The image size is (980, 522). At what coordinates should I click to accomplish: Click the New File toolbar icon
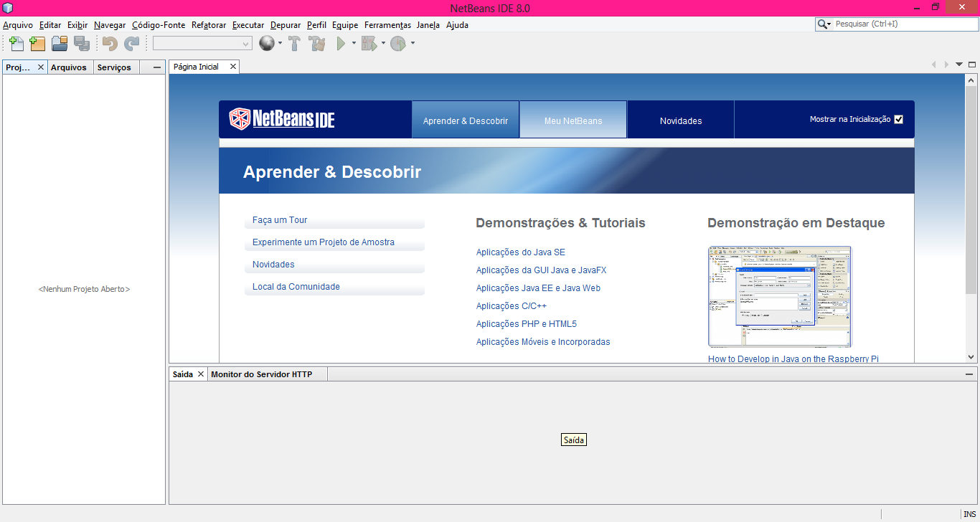pyautogui.click(x=17, y=44)
